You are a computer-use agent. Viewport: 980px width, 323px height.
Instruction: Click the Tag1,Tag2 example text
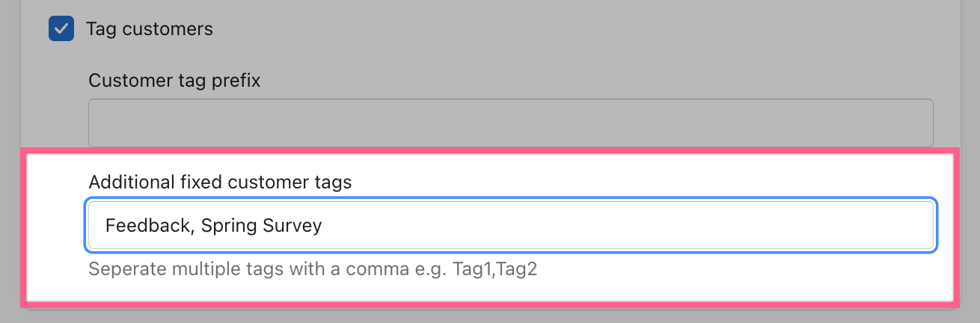coord(495,269)
